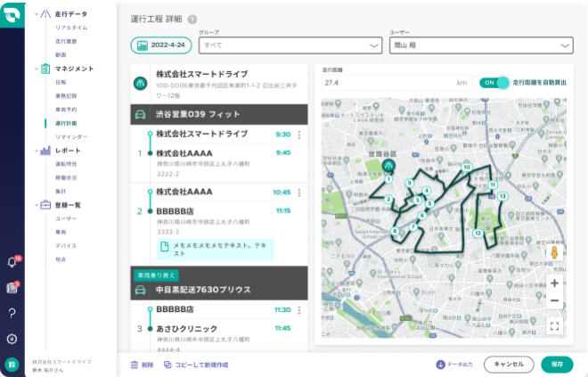
Task: Open the news icon with red badge
Action: point(12,288)
